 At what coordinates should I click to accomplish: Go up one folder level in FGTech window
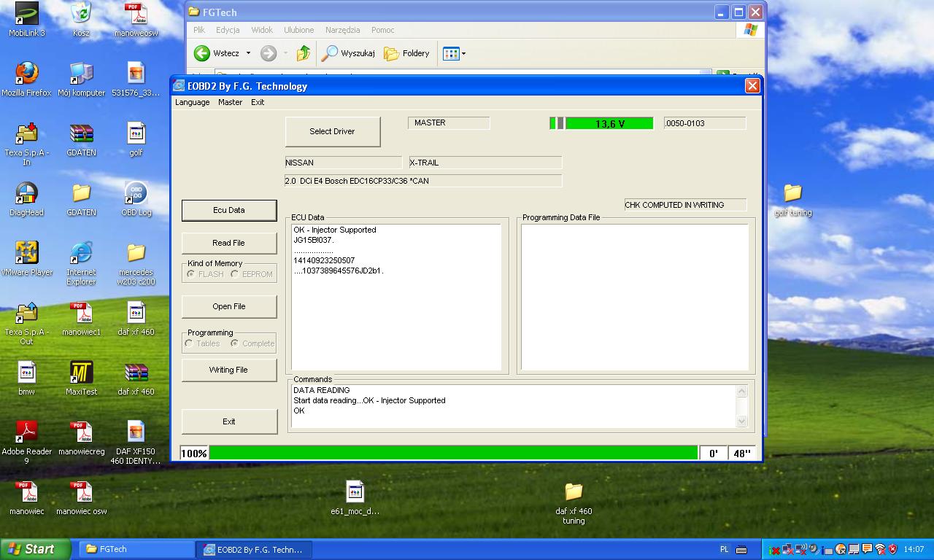point(304,53)
